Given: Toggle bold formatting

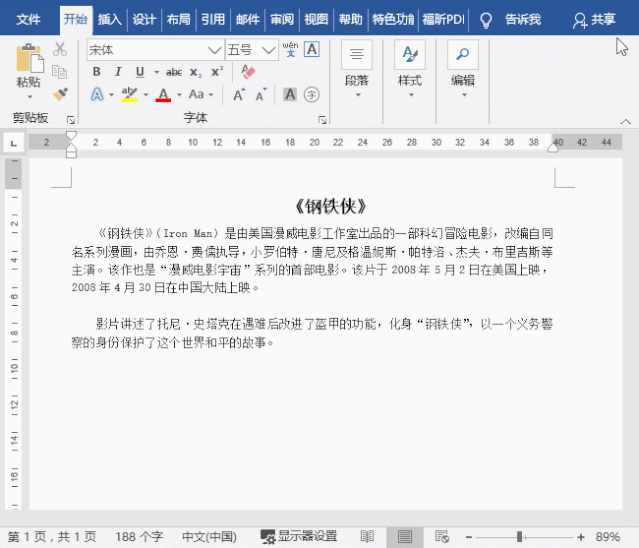Looking at the screenshot, I should coord(97,72).
